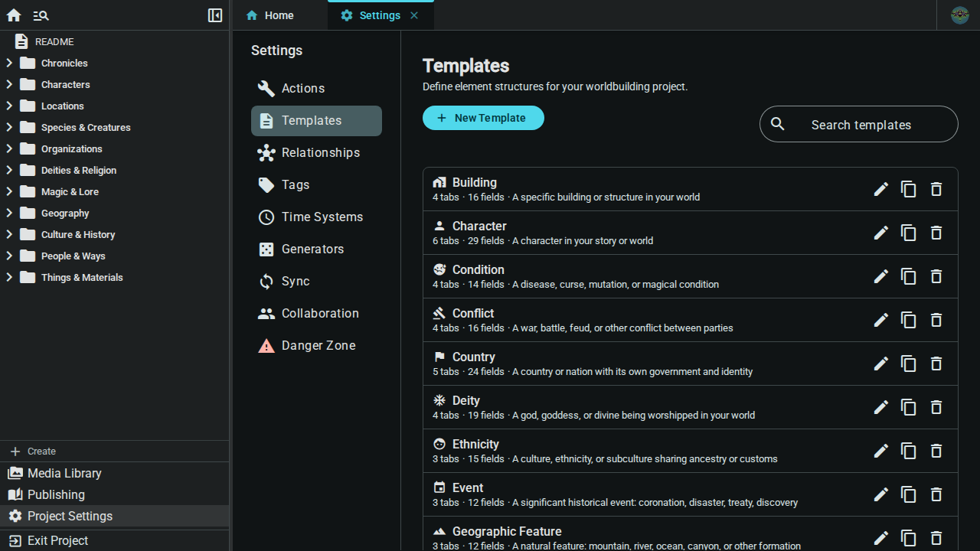Image resolution: width=980 pixels, height=551 pixels.
Task: Expand the Species & Creatures folder
Action: click(x=9, y=127)
